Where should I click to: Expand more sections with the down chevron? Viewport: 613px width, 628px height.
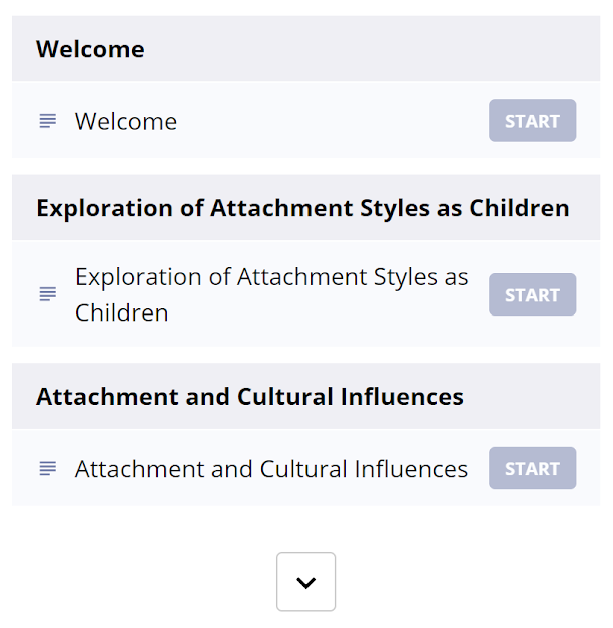(x=306, y=582)
